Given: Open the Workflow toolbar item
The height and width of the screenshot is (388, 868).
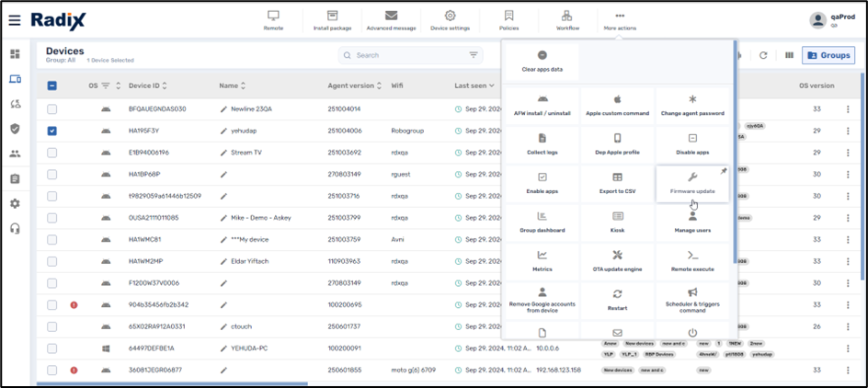Looking at the screenshot, I should 567,20.
